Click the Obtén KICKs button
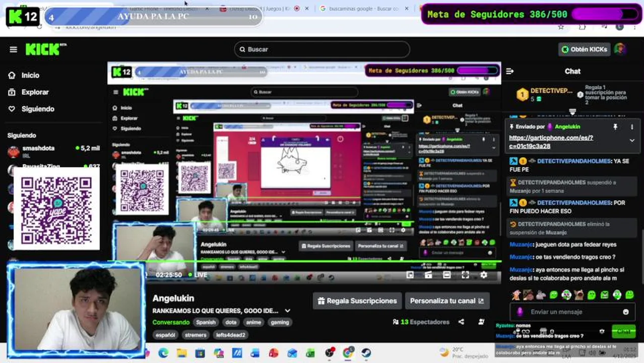This screenshot has height=363, width=644. click(585, 49)
